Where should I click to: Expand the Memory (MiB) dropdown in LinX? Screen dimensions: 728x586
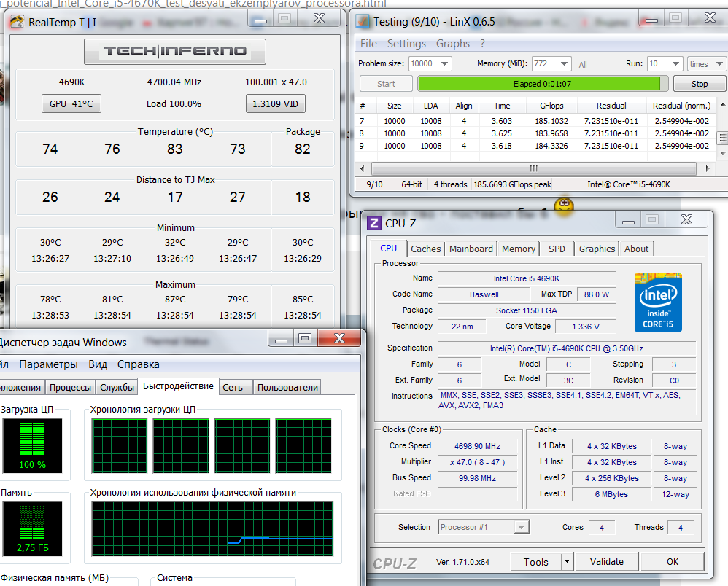[564, 63]
